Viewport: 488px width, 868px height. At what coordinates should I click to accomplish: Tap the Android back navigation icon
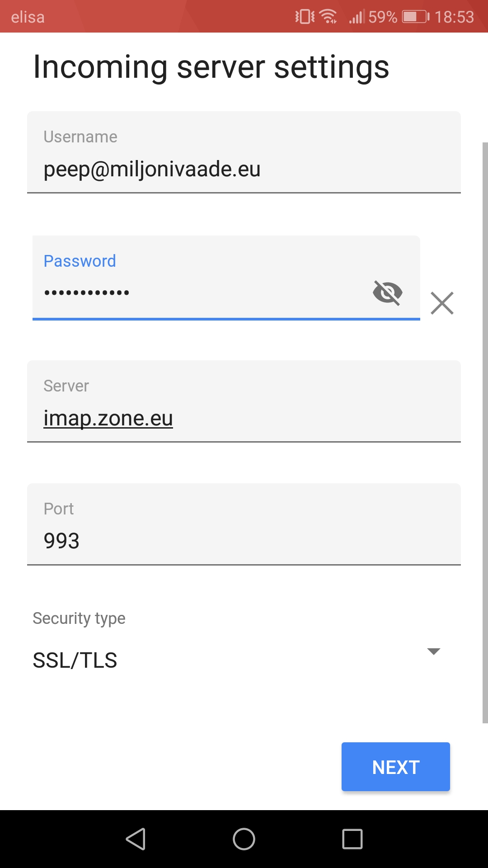coord(136,839)
